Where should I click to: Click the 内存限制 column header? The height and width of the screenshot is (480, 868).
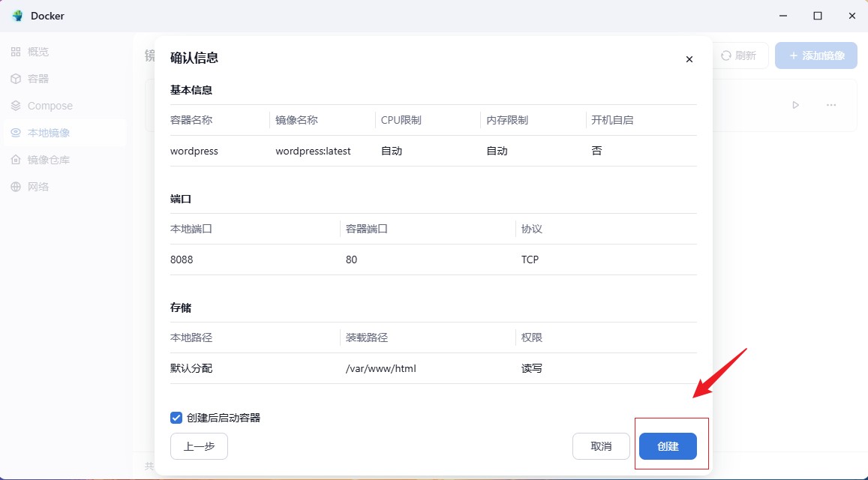507,120
